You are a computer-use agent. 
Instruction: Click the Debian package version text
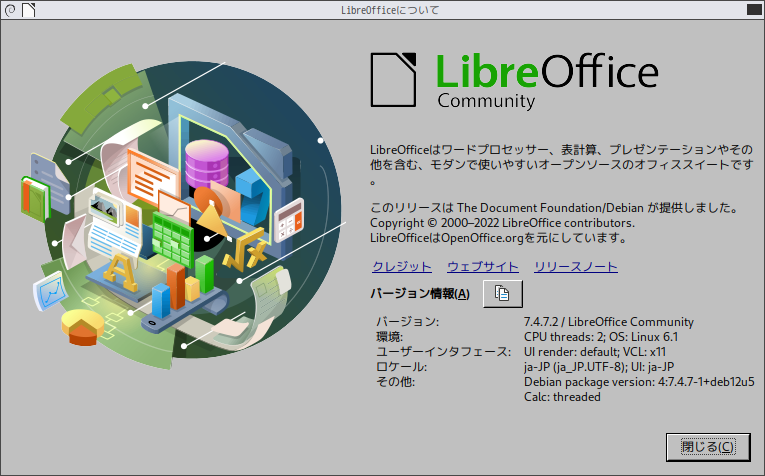639,382
